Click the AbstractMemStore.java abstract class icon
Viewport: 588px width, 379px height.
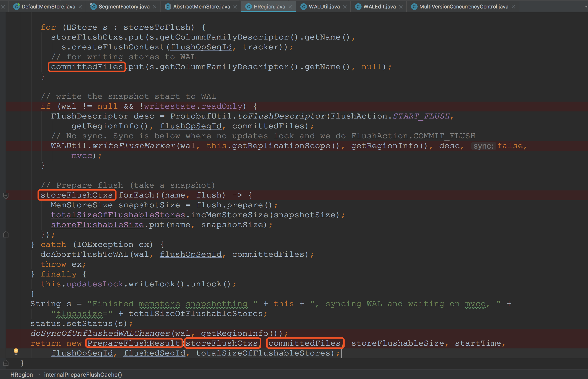tap(168, 7)
